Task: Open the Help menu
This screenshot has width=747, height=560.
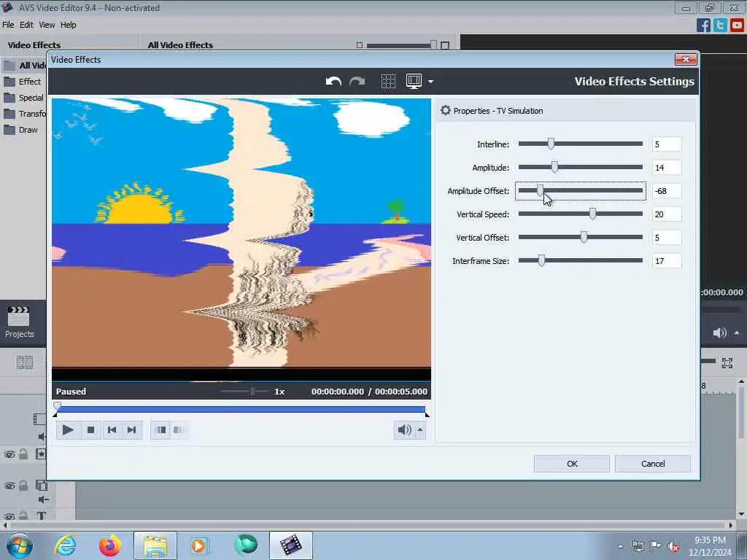Action: [68, 25]
